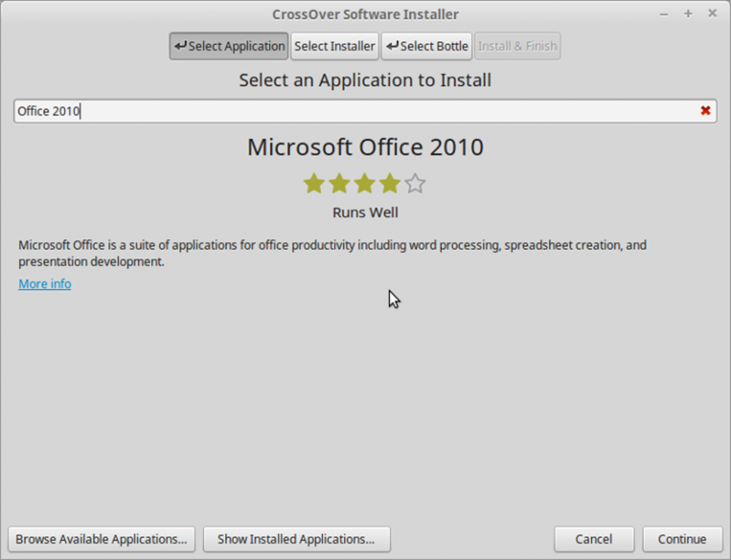Minimize the CrossOver Software Installer window
The width and height of the screenshot is (731, 560).
click(664, 14)
